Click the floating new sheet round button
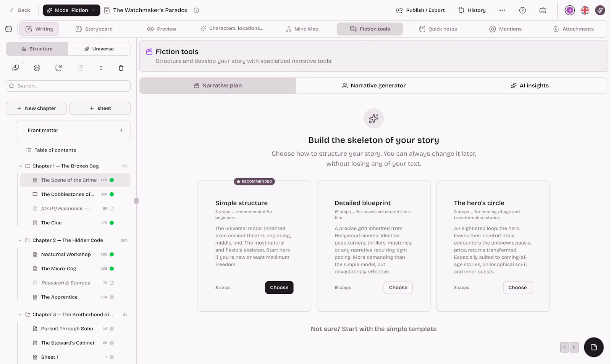 click(593, 347)
